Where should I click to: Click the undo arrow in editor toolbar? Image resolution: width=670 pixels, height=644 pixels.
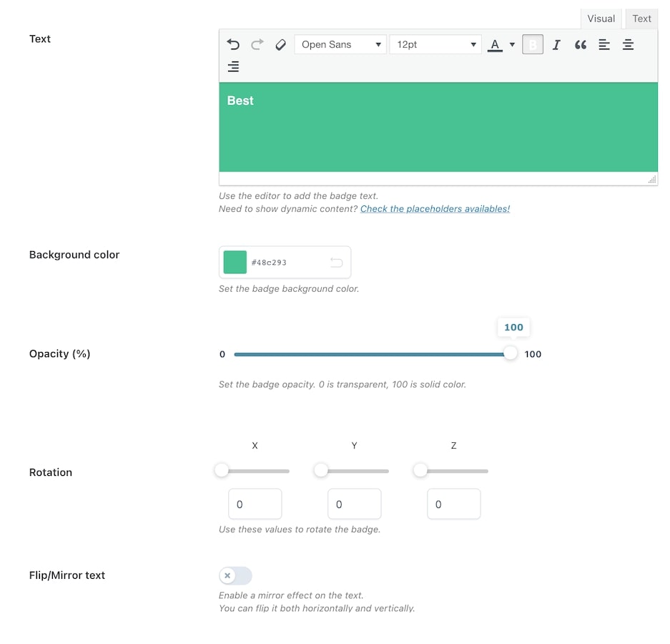[x=233, y=44]
